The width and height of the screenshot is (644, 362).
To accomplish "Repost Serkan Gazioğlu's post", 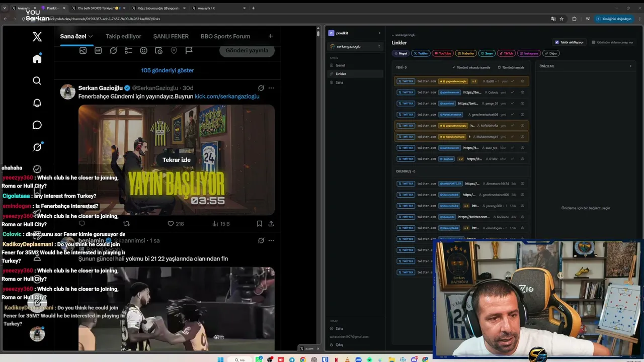I will (x=126, y=224).
